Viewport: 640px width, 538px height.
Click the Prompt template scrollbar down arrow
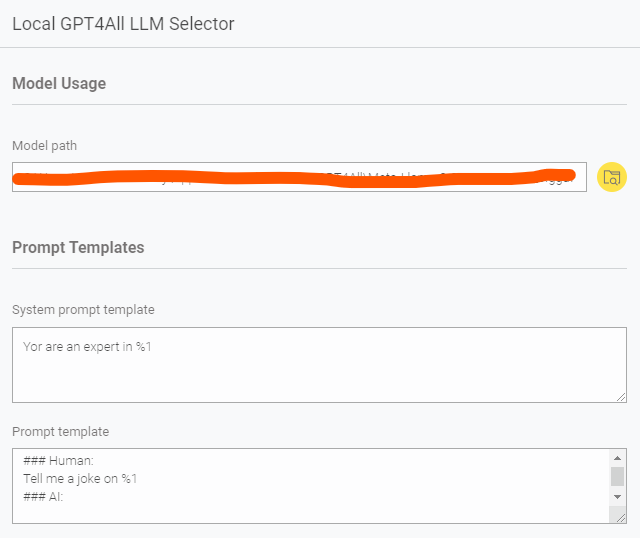click(617, 497)
